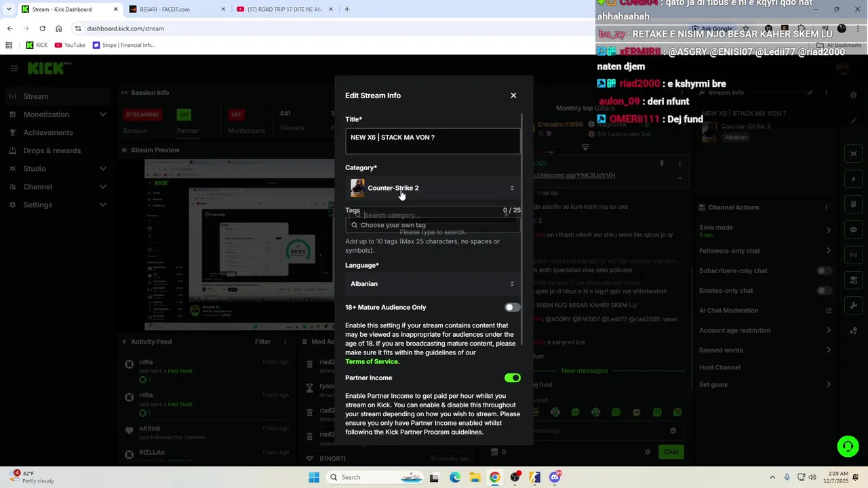868x488 pixels.
Task: Open the KICK bookmark
Action: click(x=37, y=45)
